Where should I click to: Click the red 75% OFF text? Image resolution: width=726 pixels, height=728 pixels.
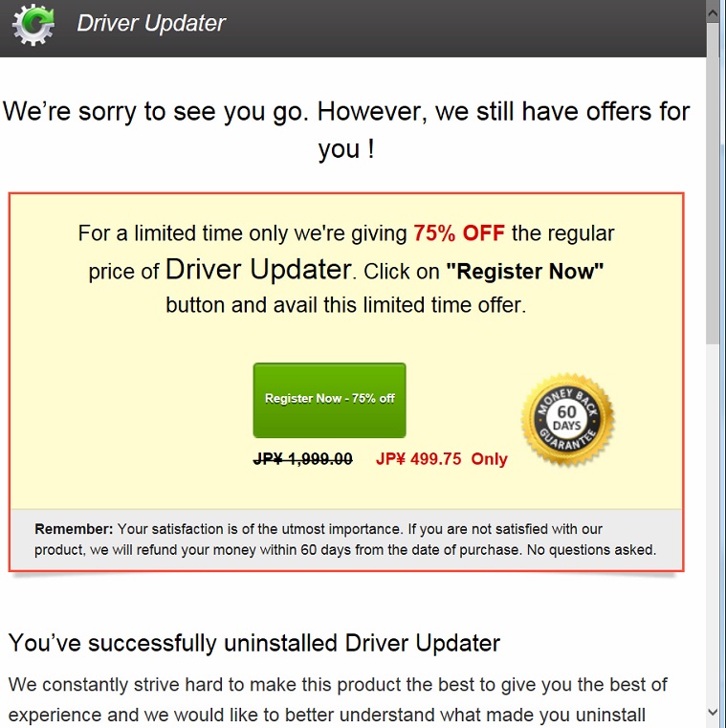pyautogui.click(x=458, y=233)
